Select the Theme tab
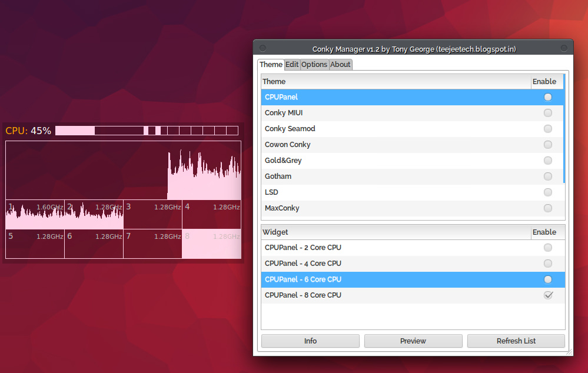Screen dimensions: 588x373 pyautogui.click(x=271, y=65)
